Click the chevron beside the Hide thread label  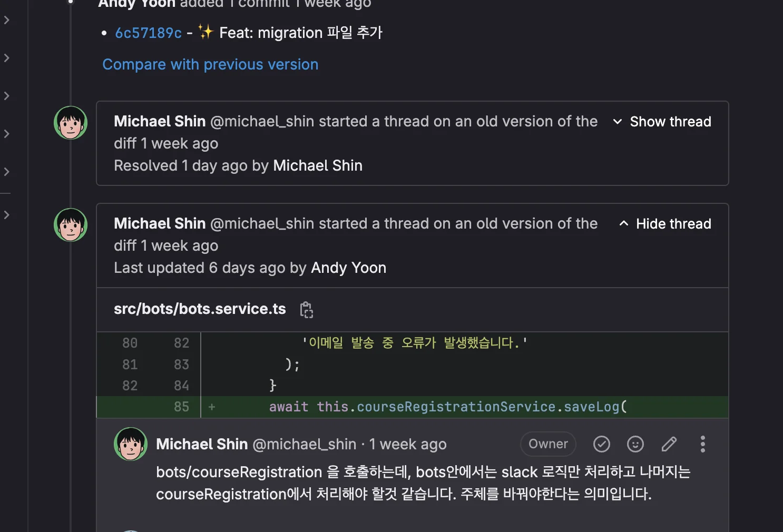(624, 223)
